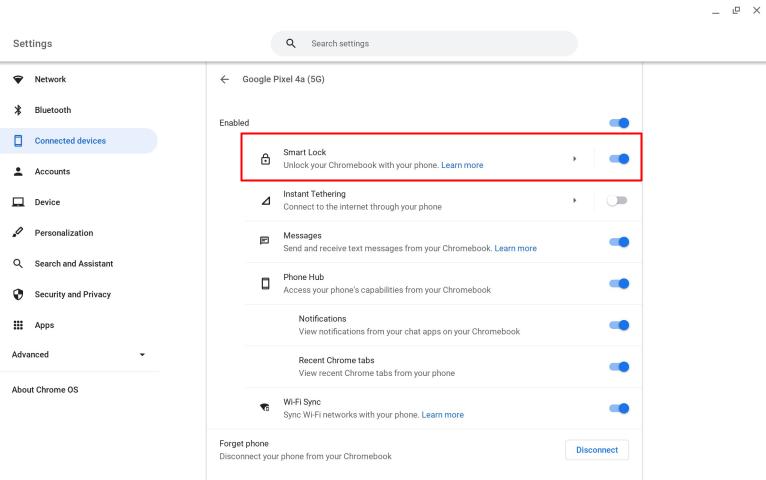Image resolution: width=766 pixels, height=480 pixels.
Task: Open the Bluetooth settings section
Action: [x=78, y=110]
